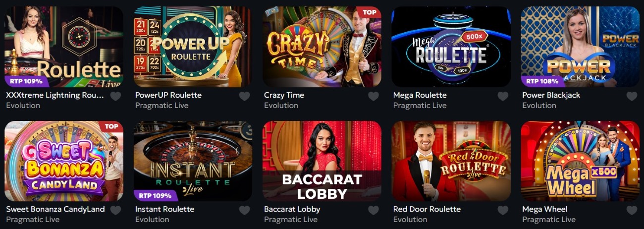Click the heart next to Baccarat Lobby
This screenshot has width=644, height=229.
374,210
